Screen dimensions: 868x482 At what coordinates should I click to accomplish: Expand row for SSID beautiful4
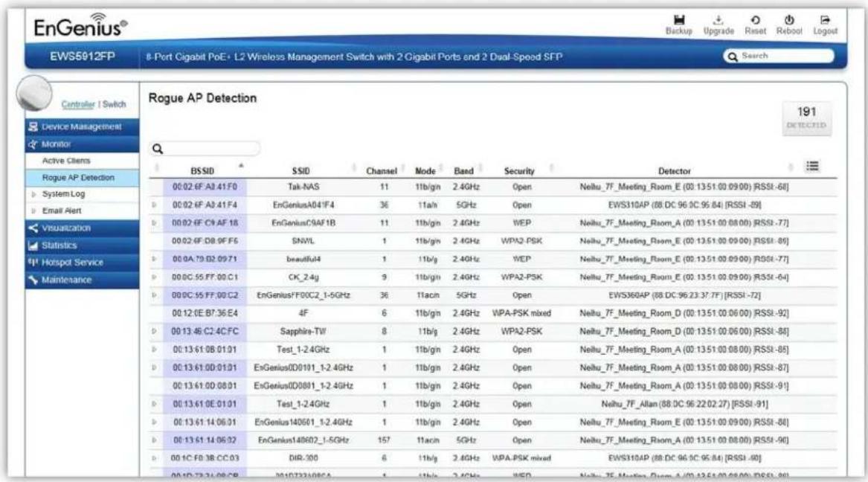coord(155,259)
